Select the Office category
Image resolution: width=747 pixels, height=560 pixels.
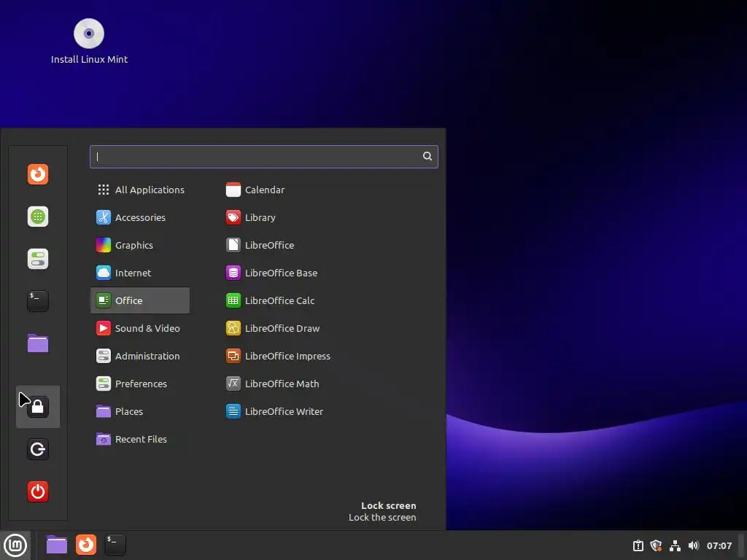[140, 300]
